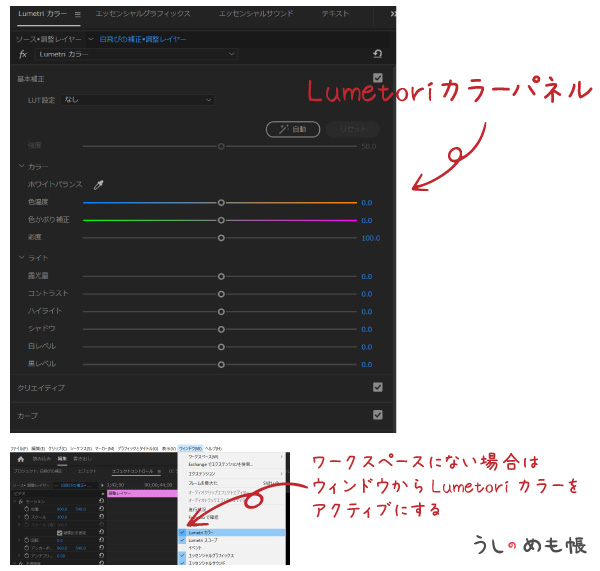Click the コントラスト value 0.0
This screenshot has height=571, width=600.
[x=367, y=294]
